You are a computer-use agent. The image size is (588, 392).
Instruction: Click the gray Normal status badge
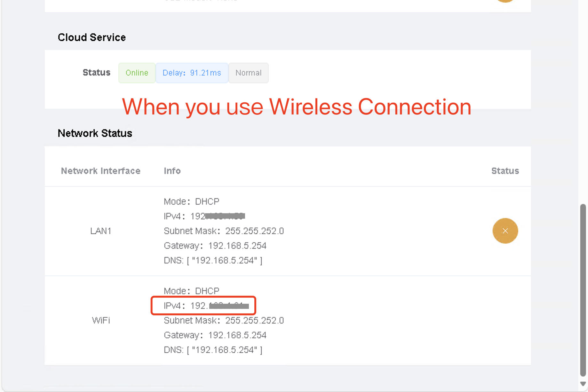[x=248, y=73]
